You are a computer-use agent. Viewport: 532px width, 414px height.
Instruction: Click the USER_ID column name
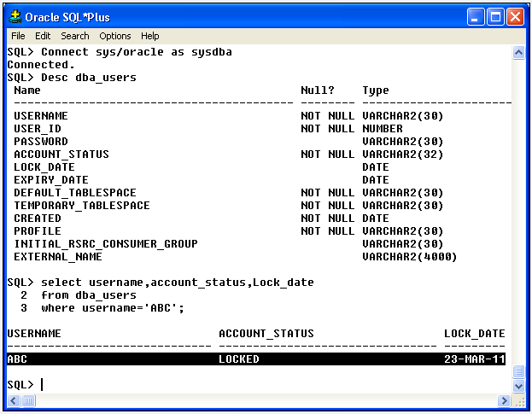(38, 129)
